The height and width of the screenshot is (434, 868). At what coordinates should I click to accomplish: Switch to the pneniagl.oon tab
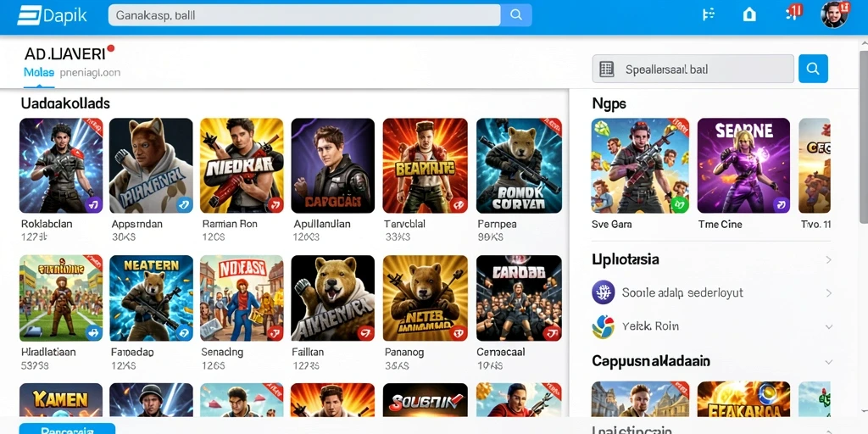[x=90, y=73]
